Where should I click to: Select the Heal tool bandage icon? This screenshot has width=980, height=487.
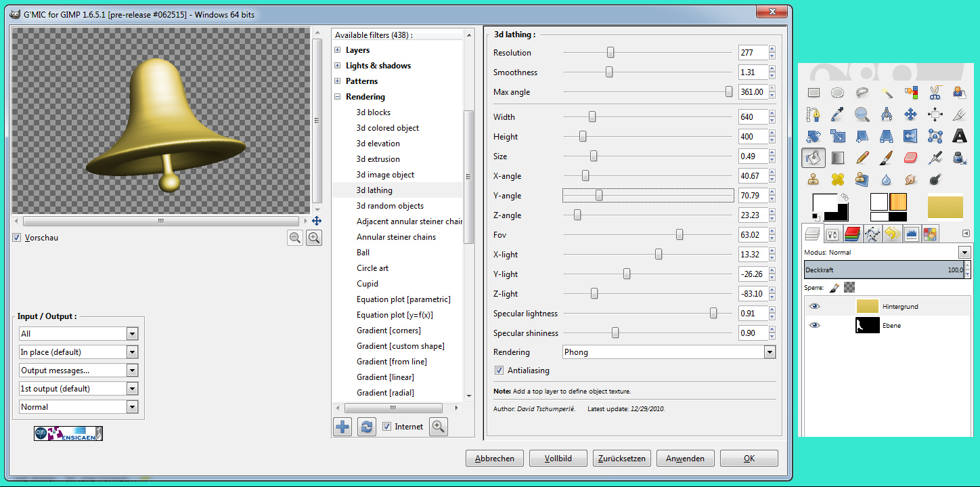tap(837, 179)
